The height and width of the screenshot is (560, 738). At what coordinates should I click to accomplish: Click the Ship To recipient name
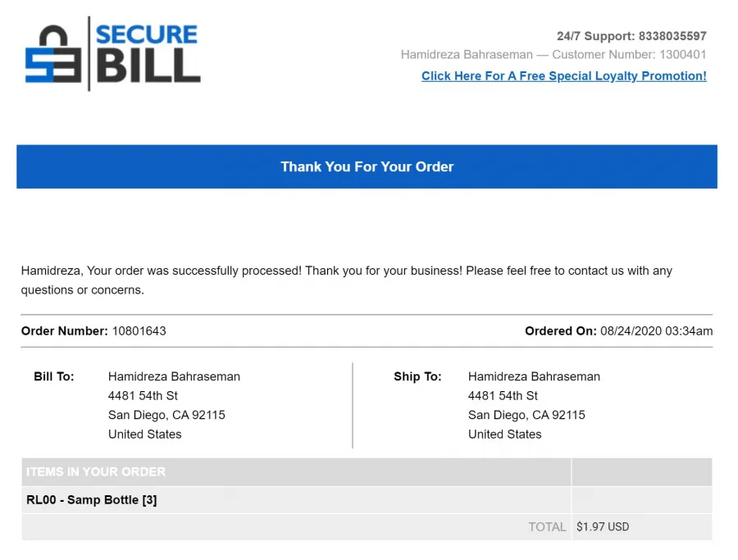coord(534,376)
